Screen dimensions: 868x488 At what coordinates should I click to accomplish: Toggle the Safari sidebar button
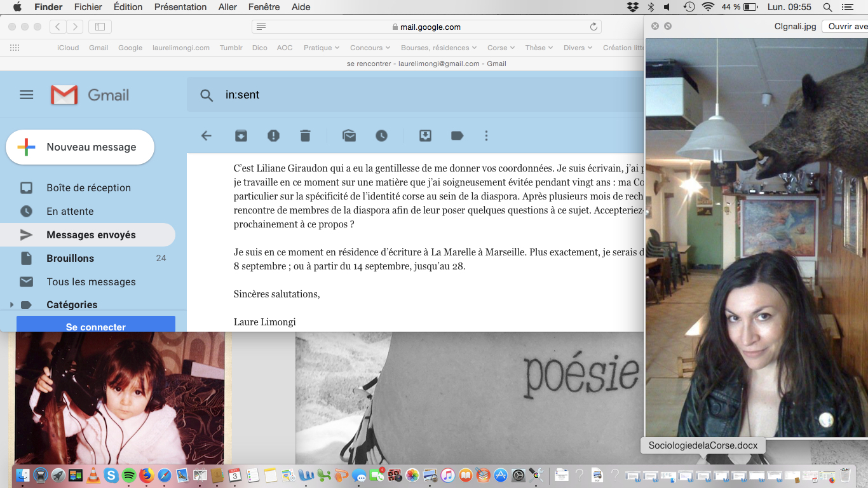point(100,27)
